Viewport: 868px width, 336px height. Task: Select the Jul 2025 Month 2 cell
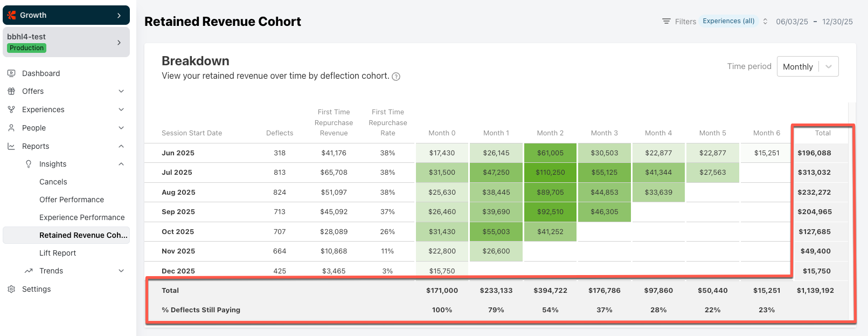pyautogui.click(x=550, y=173)
